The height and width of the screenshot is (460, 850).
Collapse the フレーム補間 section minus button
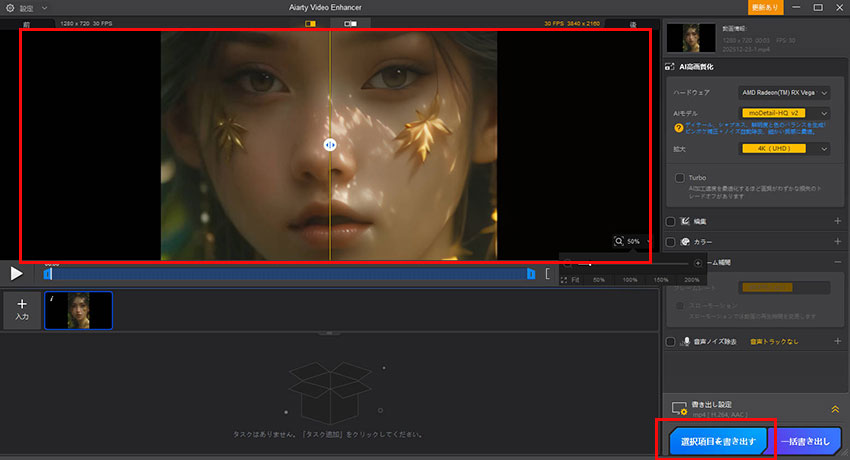[x=838, y=262]
